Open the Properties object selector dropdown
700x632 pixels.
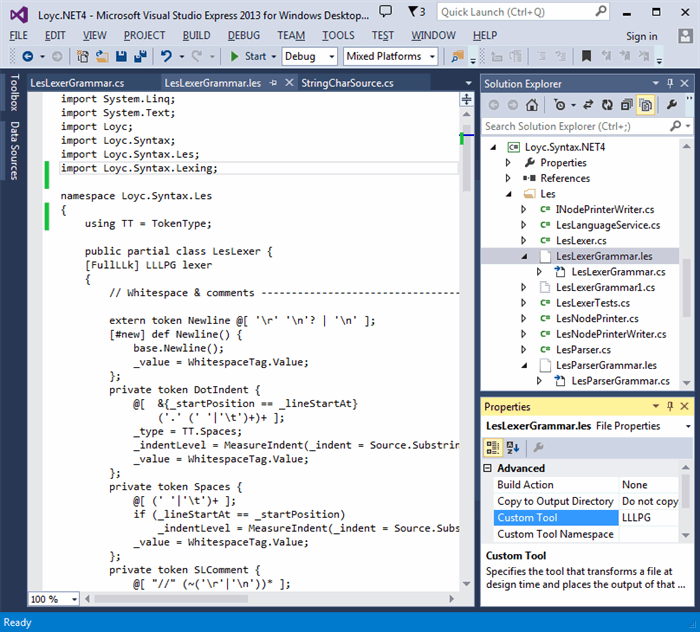688,427
